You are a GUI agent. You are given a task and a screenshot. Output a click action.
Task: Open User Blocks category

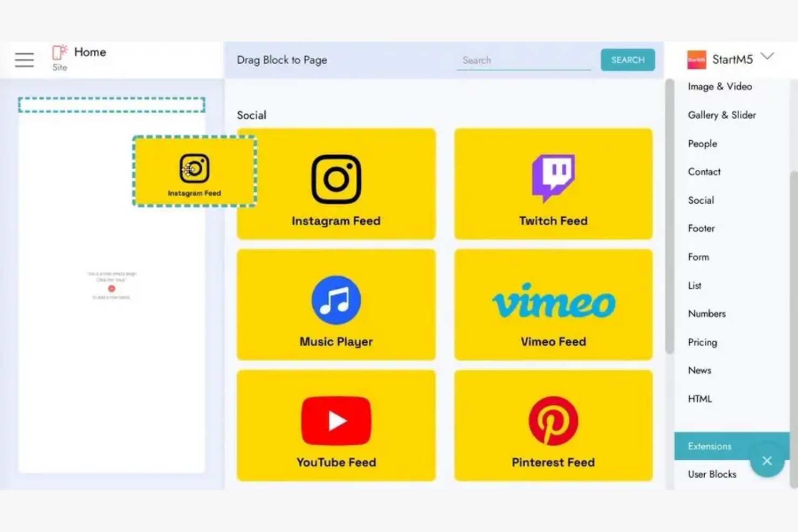pos(712,474)
